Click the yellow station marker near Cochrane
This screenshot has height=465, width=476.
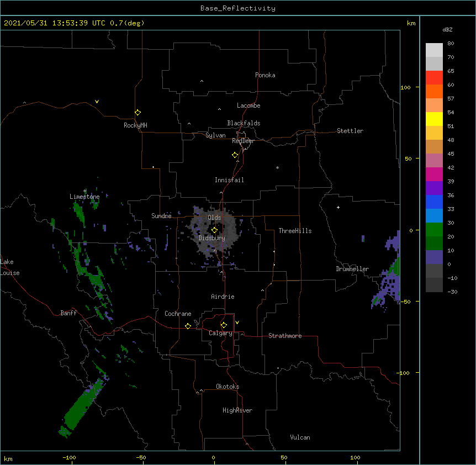pos(188,326)
